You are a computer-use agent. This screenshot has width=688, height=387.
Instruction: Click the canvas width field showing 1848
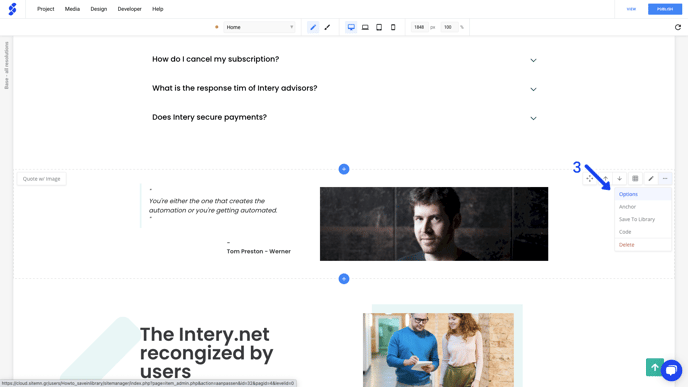coord(419,27)
